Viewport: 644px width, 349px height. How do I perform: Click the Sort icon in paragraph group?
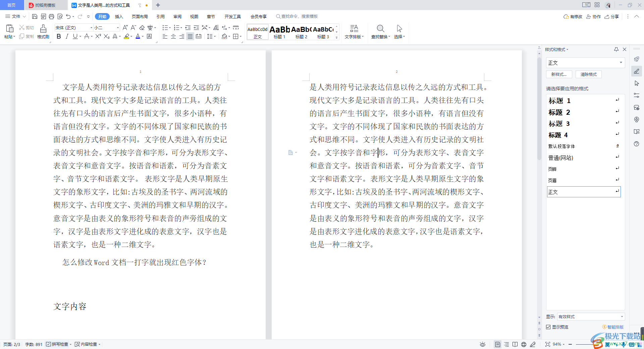point(216,28)
